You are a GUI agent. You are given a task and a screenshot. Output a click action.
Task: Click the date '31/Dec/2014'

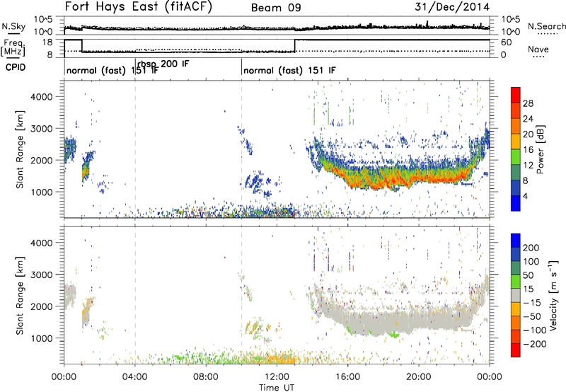pos(452,6)
